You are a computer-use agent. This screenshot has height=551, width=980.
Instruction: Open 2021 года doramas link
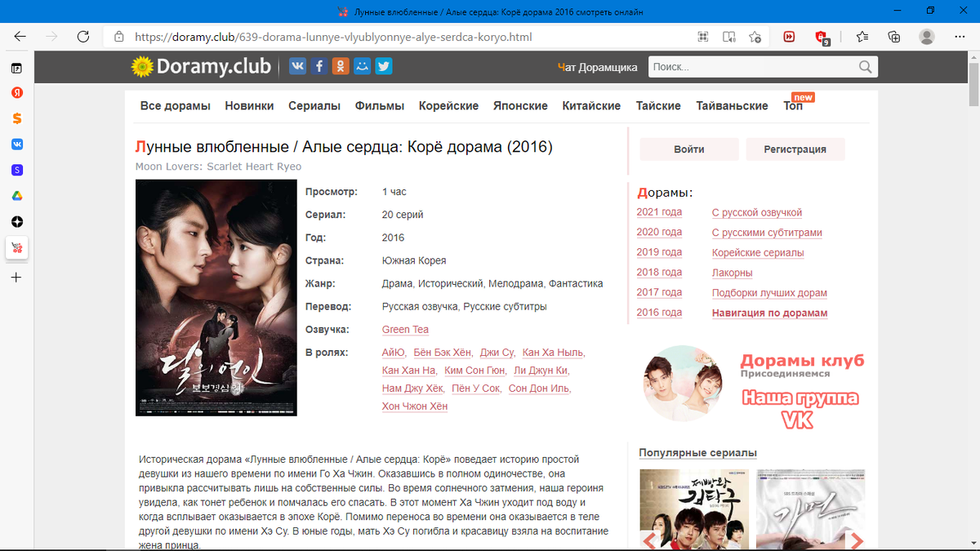click(659, 212)
